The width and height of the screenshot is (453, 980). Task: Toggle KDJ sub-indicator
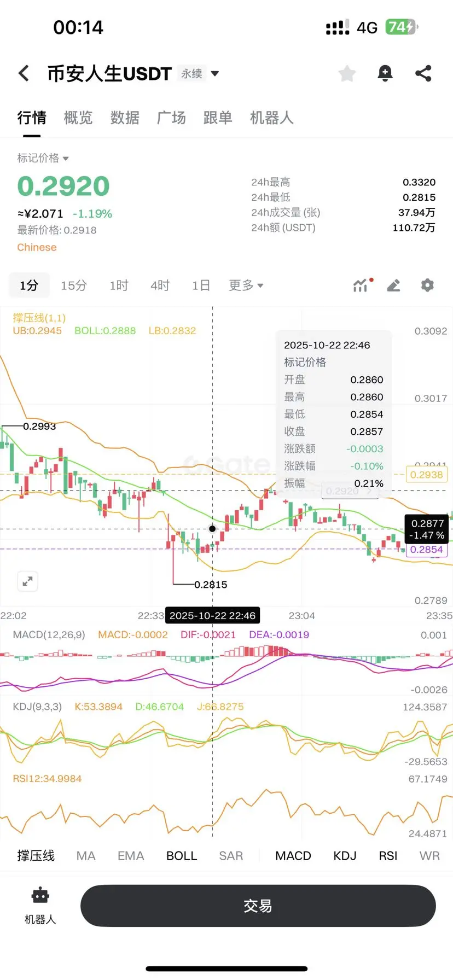(345, 856)
